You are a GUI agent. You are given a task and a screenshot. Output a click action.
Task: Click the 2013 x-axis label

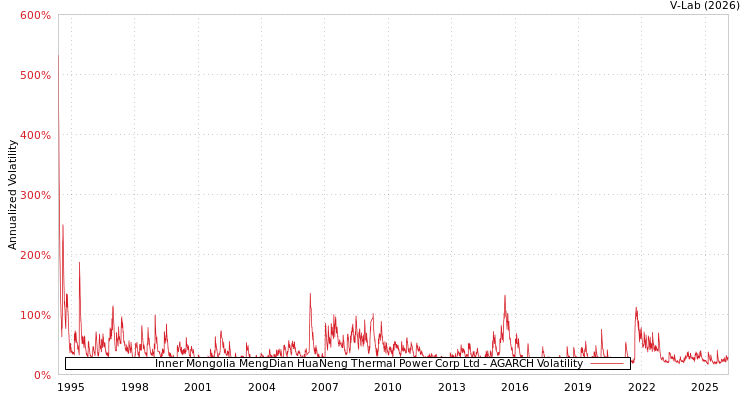click(x=452, y=387)
